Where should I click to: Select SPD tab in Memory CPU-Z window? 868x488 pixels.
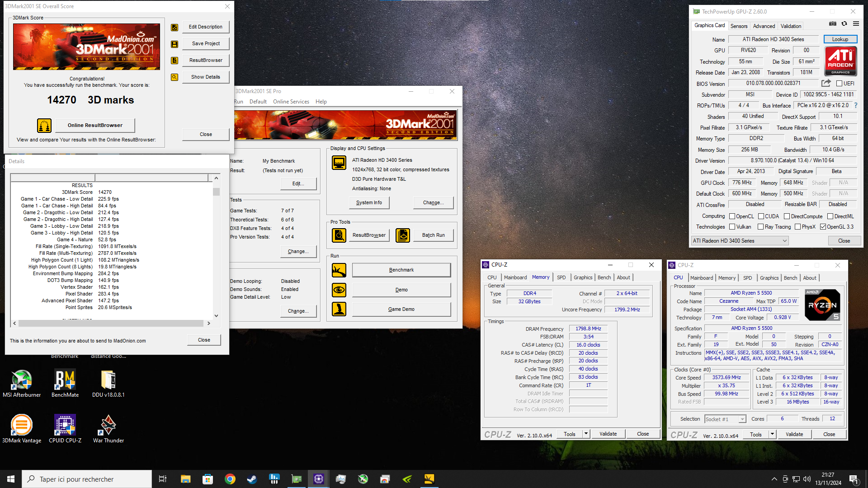[561, 277]
